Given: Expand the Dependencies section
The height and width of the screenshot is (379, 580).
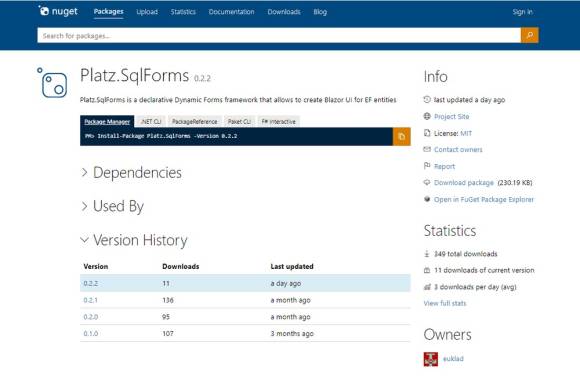Looking at the screenshot, I should click(x=131, y=173).
